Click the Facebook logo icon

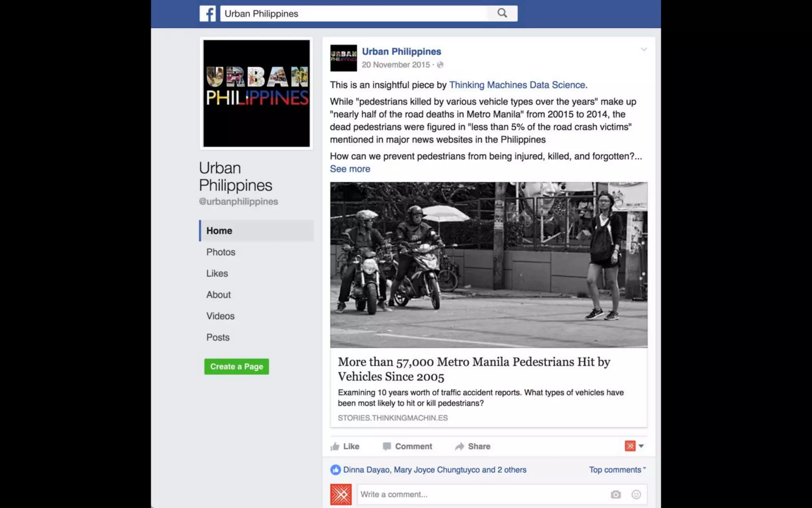[207, 13]
